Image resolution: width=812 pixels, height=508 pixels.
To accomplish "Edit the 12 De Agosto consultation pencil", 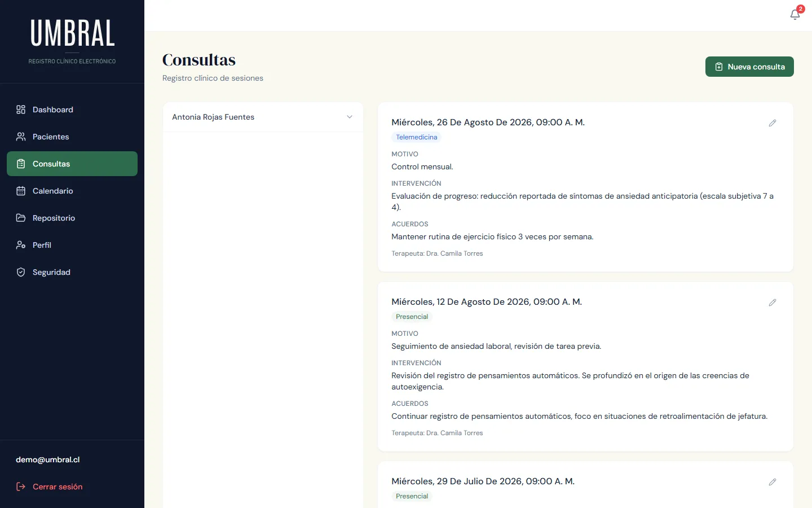I will [x=773, y=303].
